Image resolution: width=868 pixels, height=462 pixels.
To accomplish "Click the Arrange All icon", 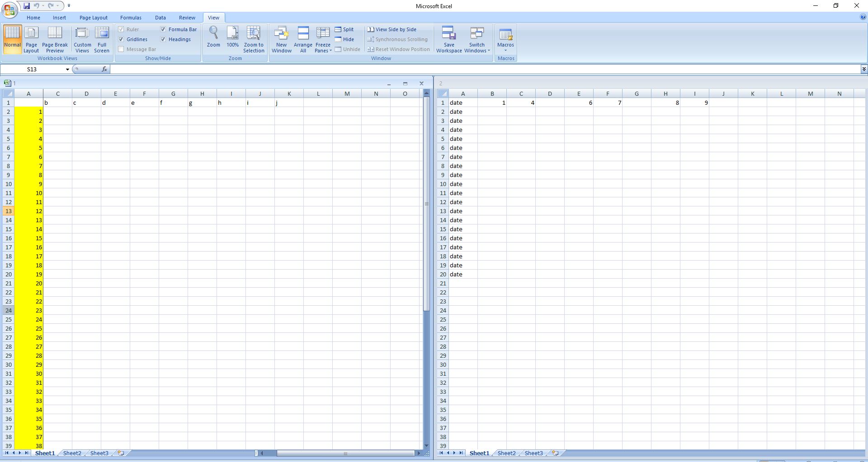I will pyautogui.click(x=303, y=39).
